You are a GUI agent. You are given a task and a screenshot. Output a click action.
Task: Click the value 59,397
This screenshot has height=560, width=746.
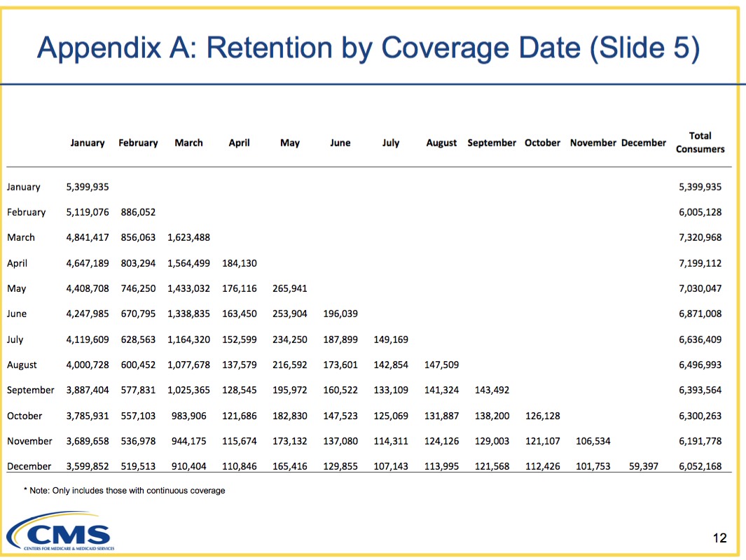(643, 466)
